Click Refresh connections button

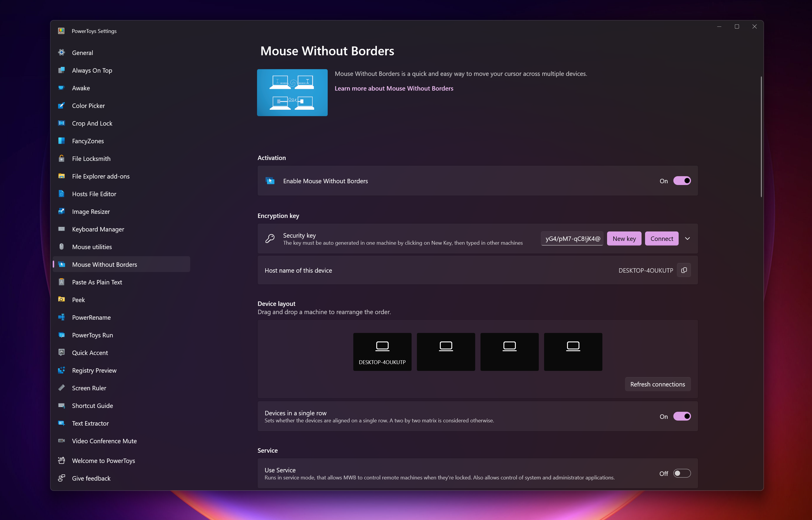click(x=657, y=384)
